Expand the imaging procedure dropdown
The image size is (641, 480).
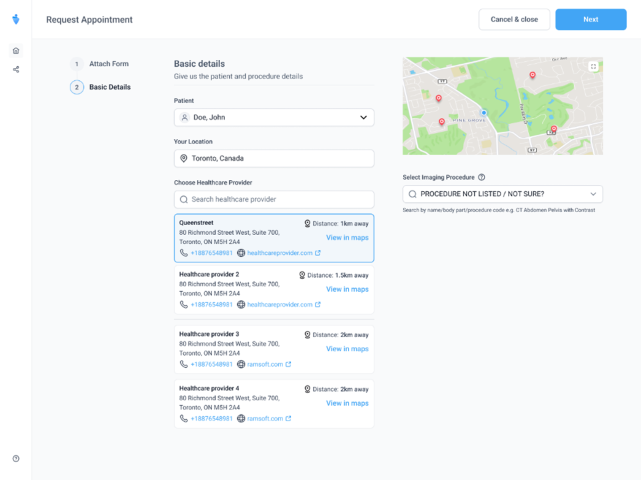(593, 194)
